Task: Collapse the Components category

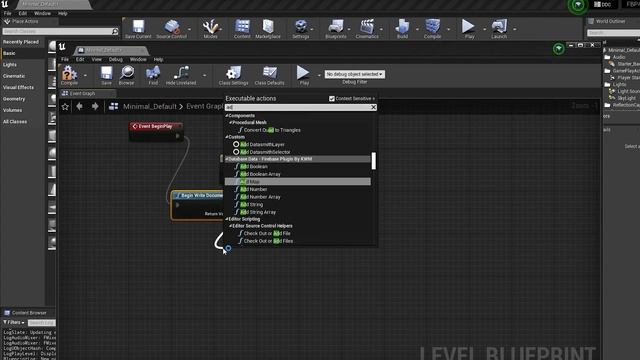Action: (227, 116)
